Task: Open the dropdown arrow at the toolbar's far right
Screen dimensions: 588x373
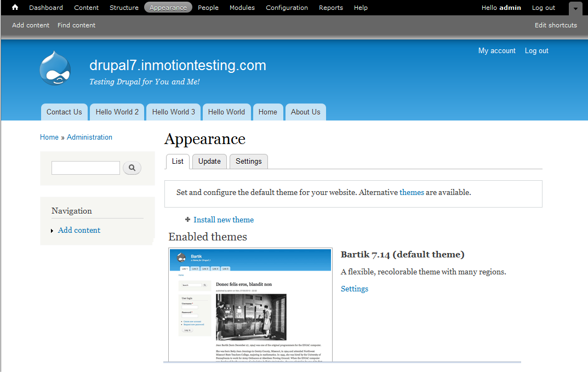Action: click(x=575, y=8)
